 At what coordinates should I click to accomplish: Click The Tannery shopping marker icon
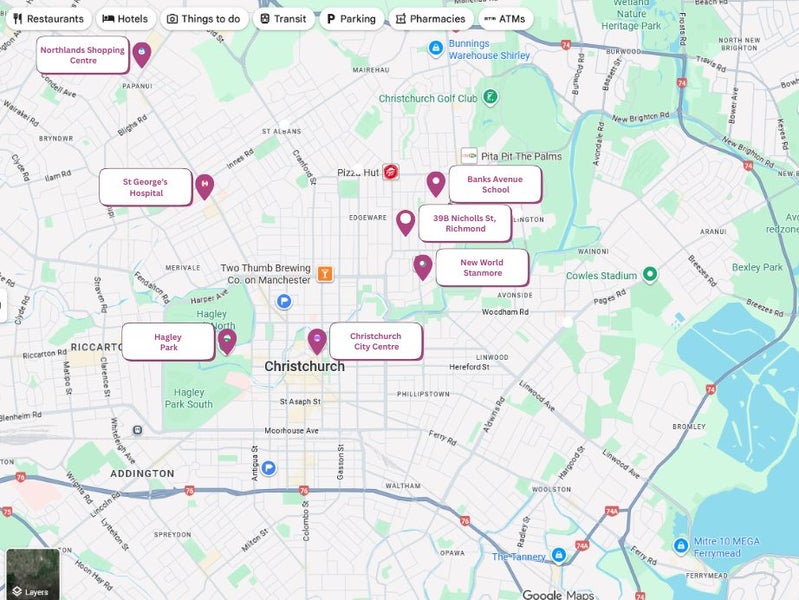pos(559,555)
